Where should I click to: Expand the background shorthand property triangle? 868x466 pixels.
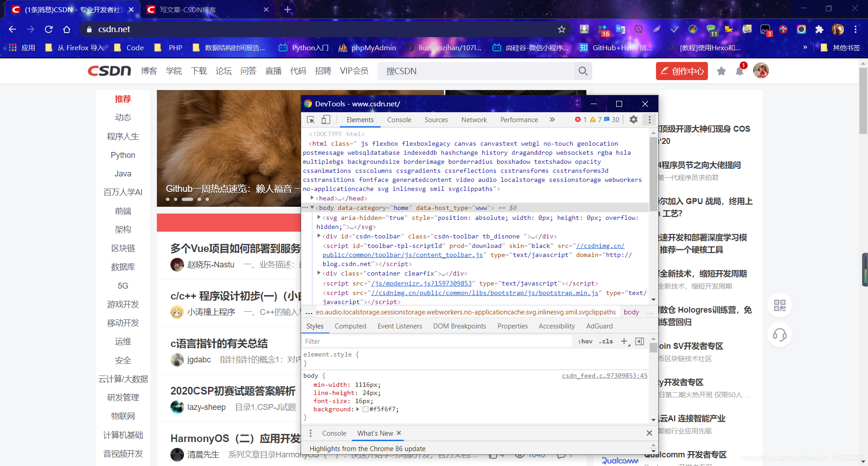(358, 409)
